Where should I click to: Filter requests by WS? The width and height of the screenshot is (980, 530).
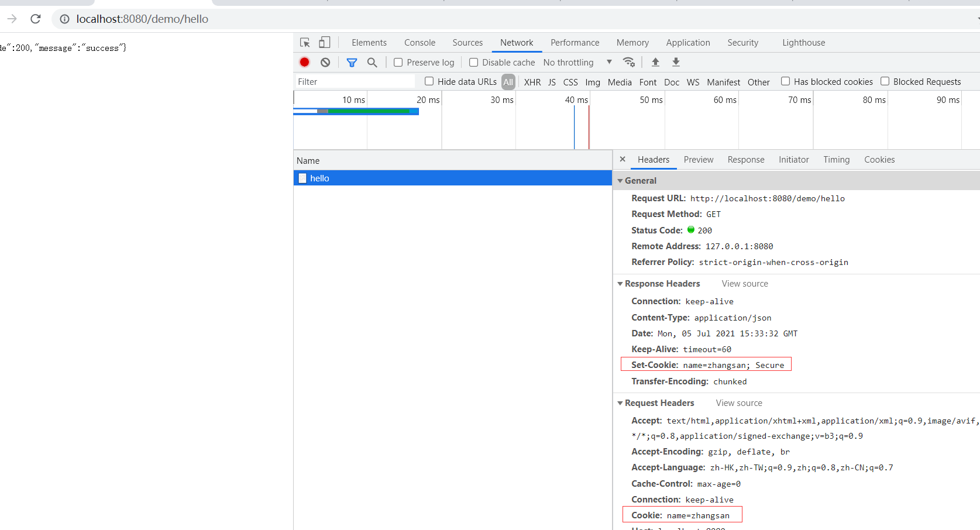(x=693, y=82)
